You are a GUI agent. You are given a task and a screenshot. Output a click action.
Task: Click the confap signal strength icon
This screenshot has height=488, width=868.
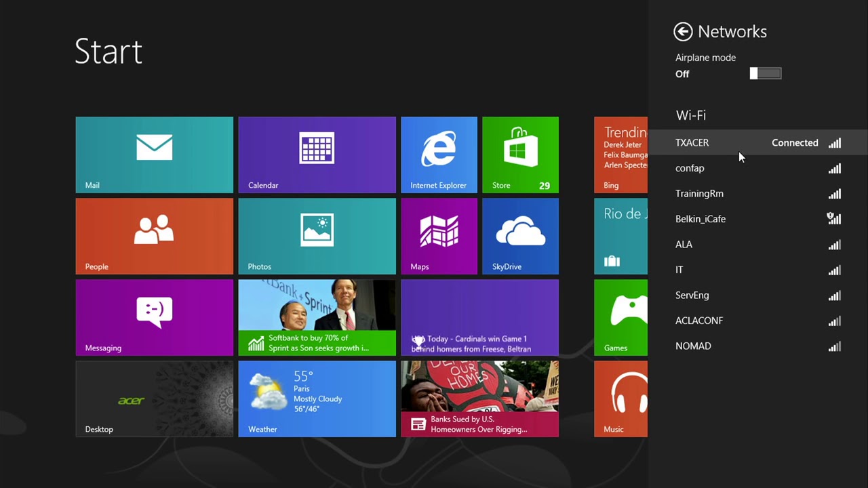[x=835, y=169]
